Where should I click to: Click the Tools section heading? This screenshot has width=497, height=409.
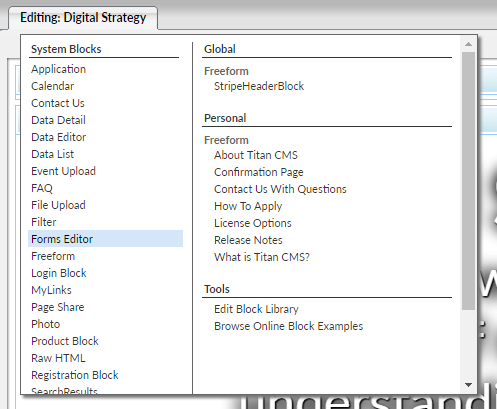tap(217, 289)
